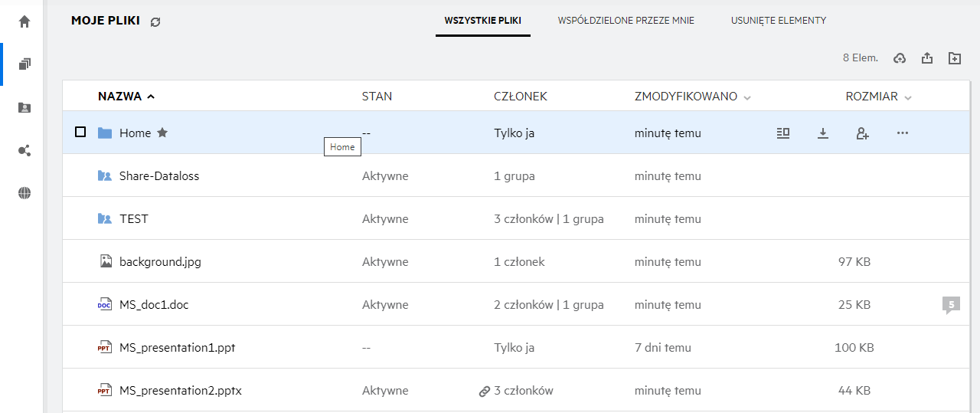Viewport: 980px width, 413px height.
Task: Open the Home icon in sidebar
Action: (24, 21)
